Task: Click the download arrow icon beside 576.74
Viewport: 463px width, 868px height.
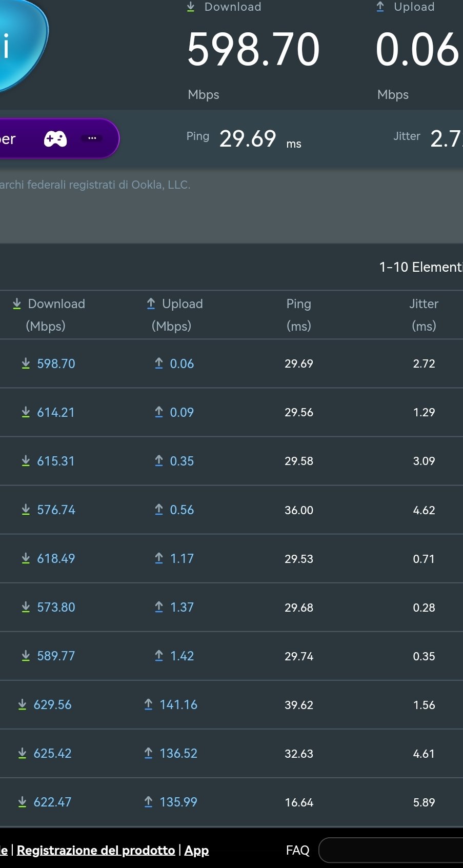Action: (x=26, y=510)
